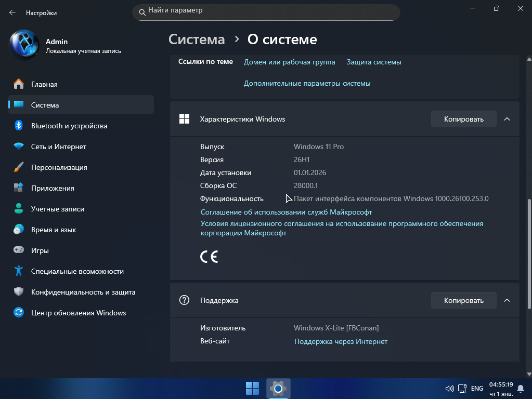Click the question mark icon by Поддержка
The width and height of the screenshot is (532, 399).
pos(184,300)
